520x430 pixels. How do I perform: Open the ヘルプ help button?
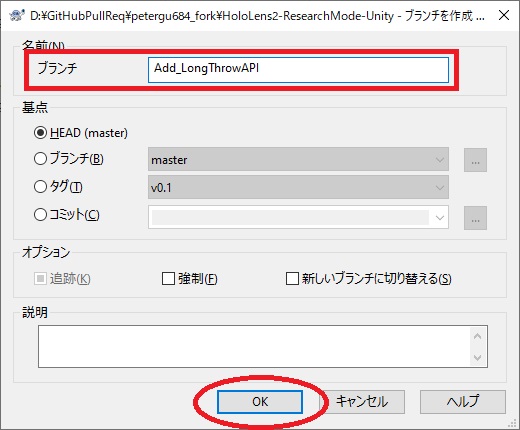[x=463, y=402]
